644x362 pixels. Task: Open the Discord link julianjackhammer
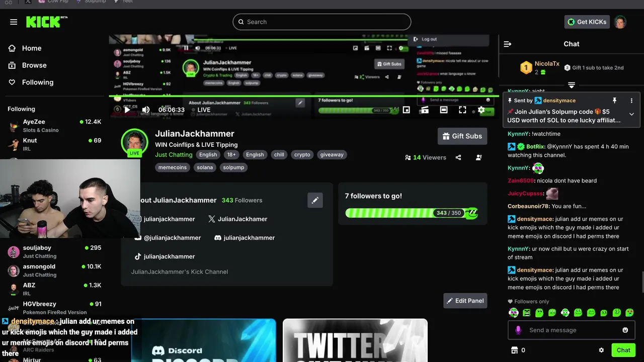[244, 238]
